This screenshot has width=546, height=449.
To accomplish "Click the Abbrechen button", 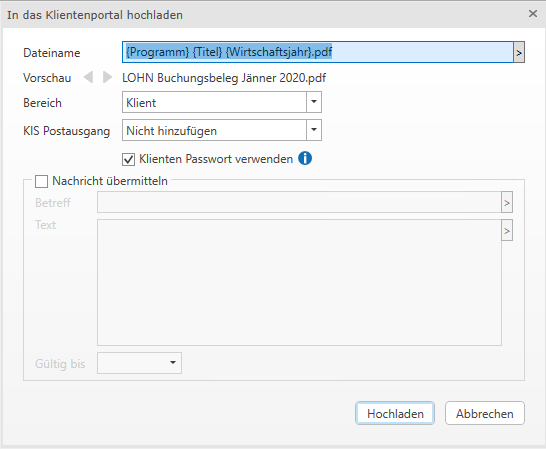I will tap(485, 413).
